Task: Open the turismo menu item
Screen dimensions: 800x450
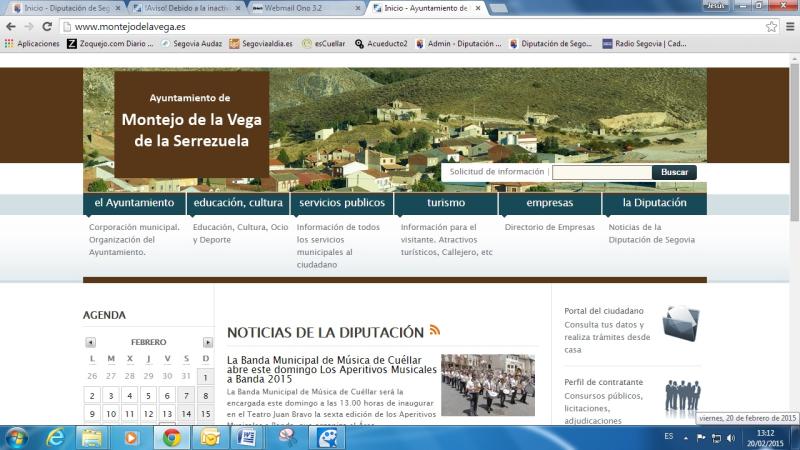Action: coord(445,203)
